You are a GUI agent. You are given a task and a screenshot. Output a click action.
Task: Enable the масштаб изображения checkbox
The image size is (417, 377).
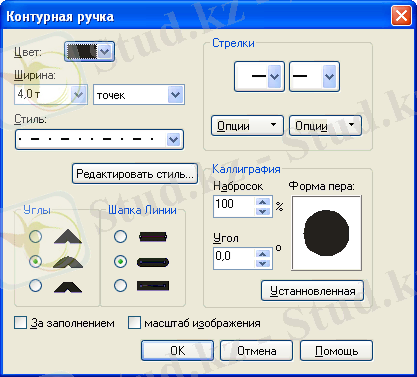pyautogui.click(x=134, y=323)
